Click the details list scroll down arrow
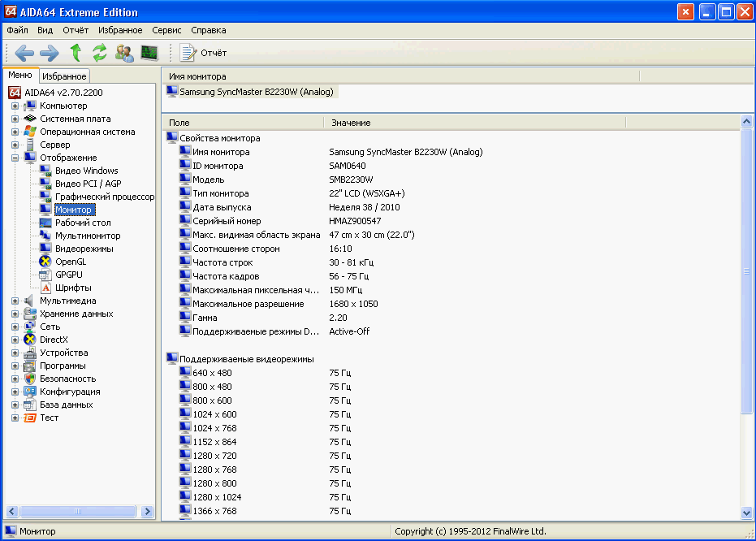The width and height of the screenshot is (756, 541). [747, 513]
